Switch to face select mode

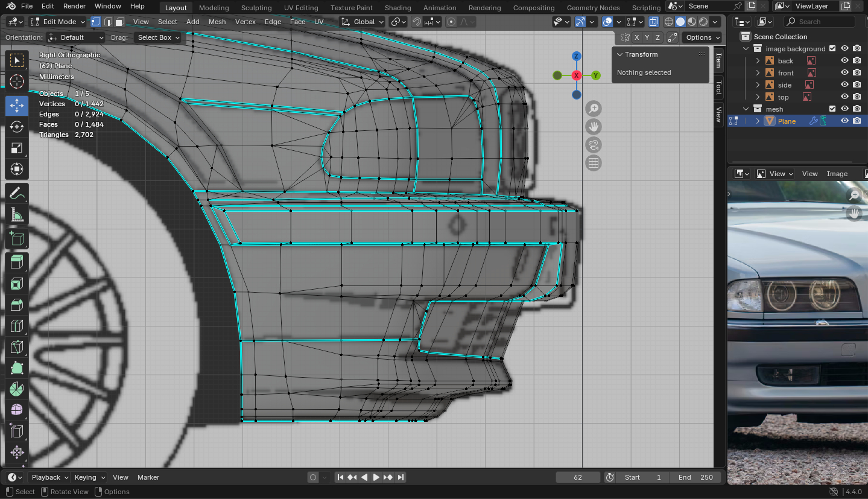120,22
